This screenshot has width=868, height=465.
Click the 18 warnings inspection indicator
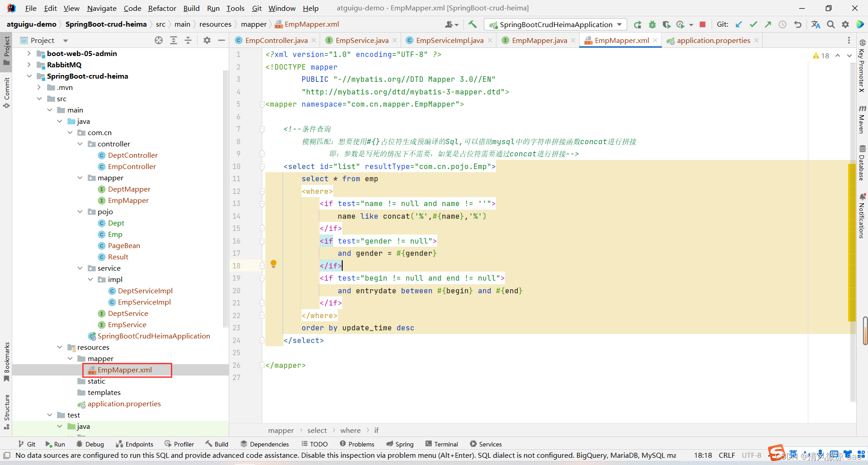coord(821,56)
